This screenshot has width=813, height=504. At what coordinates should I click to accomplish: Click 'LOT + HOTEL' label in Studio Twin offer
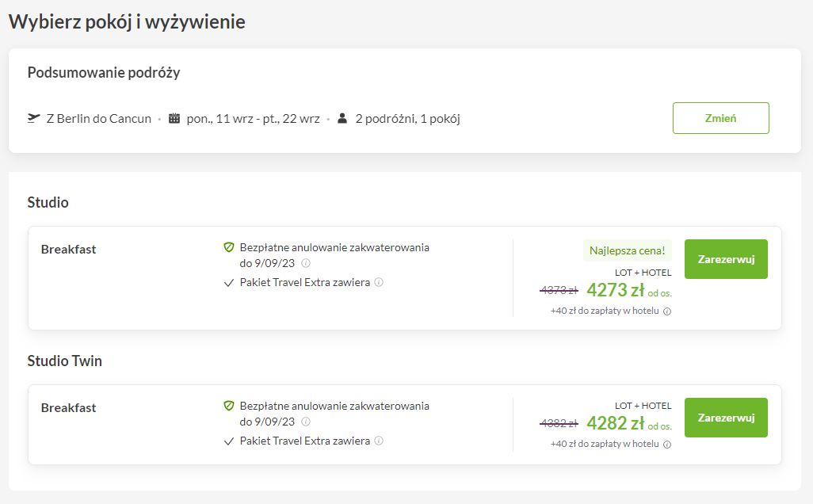[x=643, y=406]
